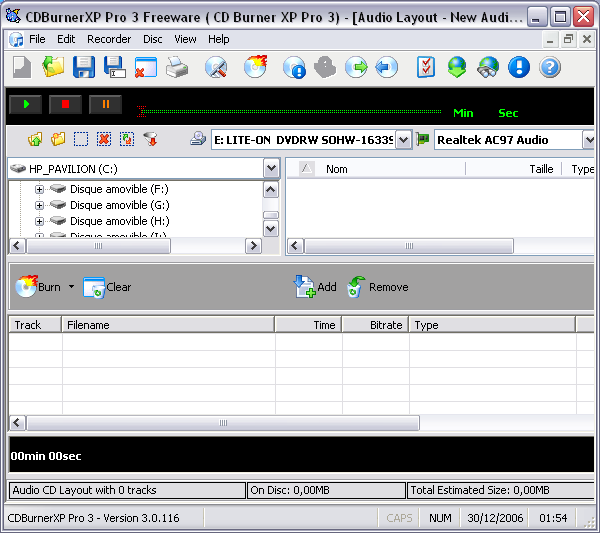
Task: Click track list horizontal scroll left arrow
Action: pyautogui.click(x=17, y=423)
